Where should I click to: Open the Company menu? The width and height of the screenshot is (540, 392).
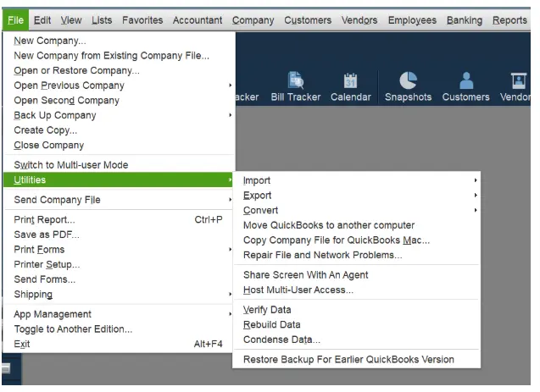coord(253,20)
